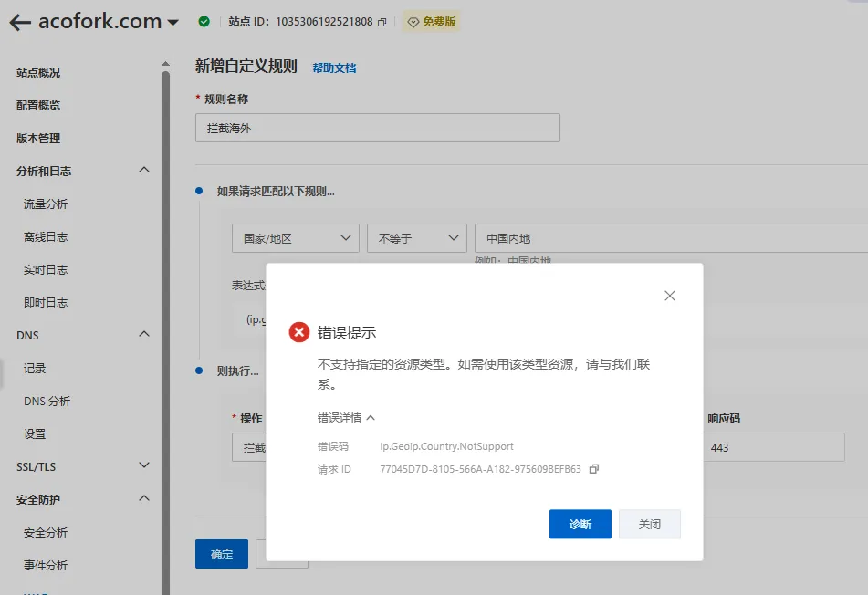
Task: Click the 免费版 plan badge
Action: (x=431, y=22)
